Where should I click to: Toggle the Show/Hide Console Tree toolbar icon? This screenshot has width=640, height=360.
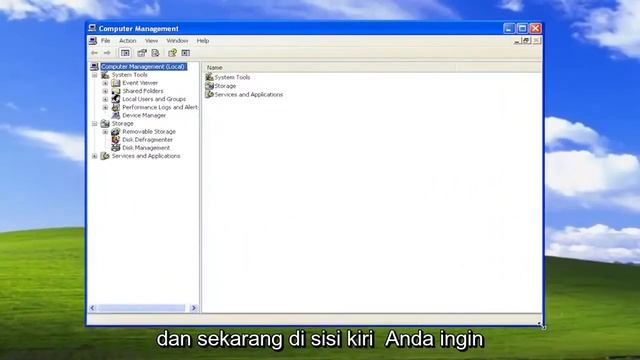tap(125, 53)
